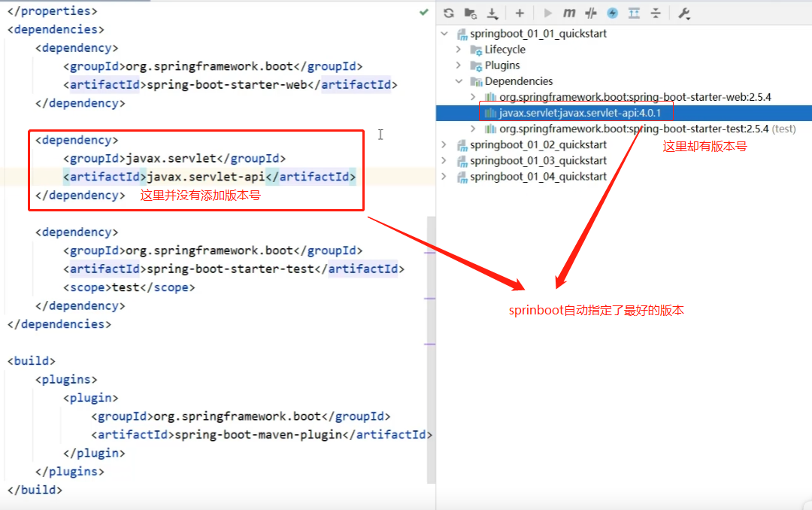
Task: Toggle skip tests mode icon
Action: click(591, 14)
